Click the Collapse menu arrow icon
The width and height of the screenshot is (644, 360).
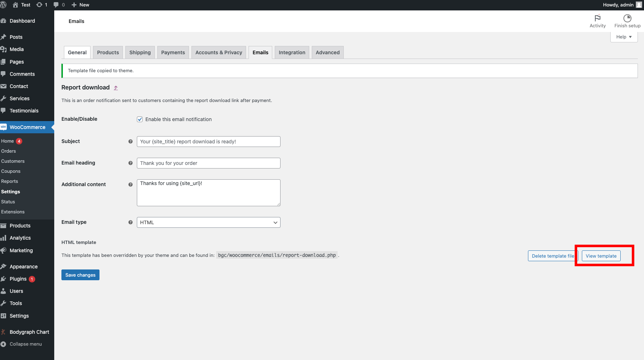[3, 344]
